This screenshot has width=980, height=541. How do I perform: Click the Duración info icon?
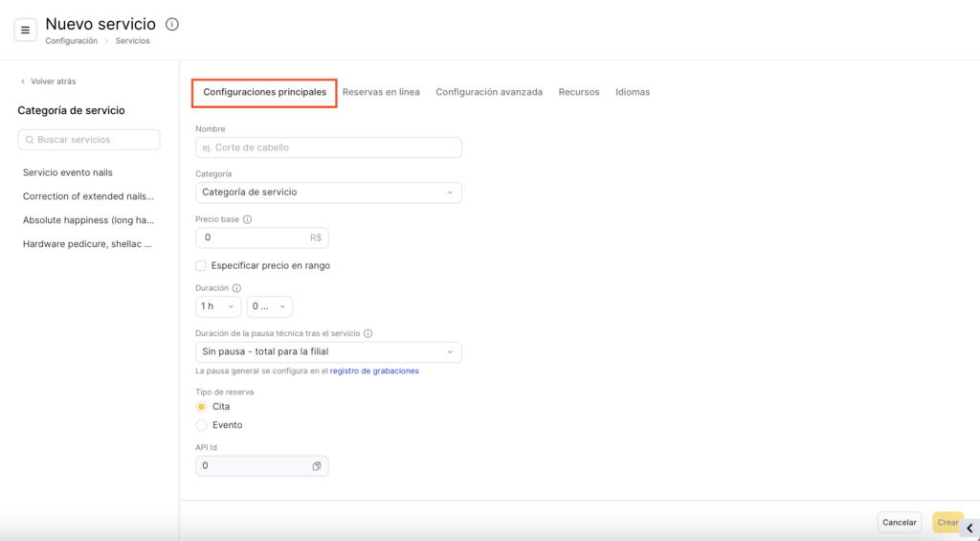pyautogui.click(x=236, y=287)
